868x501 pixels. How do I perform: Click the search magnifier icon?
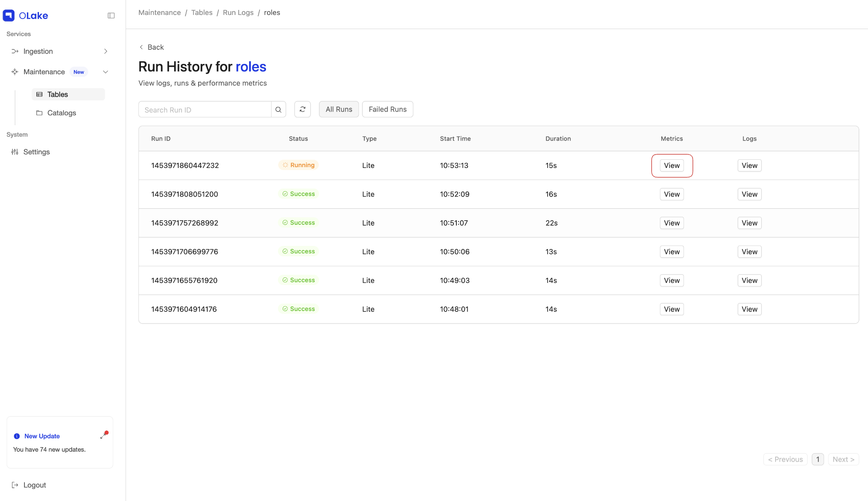tap(278, 109)
